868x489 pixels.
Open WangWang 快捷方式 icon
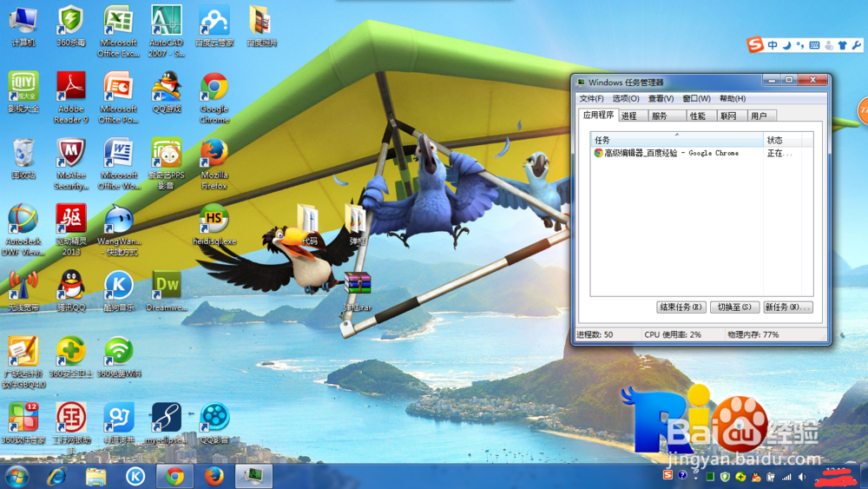118,230
